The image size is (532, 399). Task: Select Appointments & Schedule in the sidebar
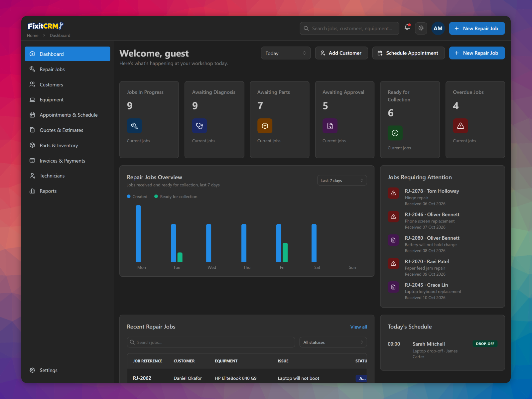(x=67, y=115)
